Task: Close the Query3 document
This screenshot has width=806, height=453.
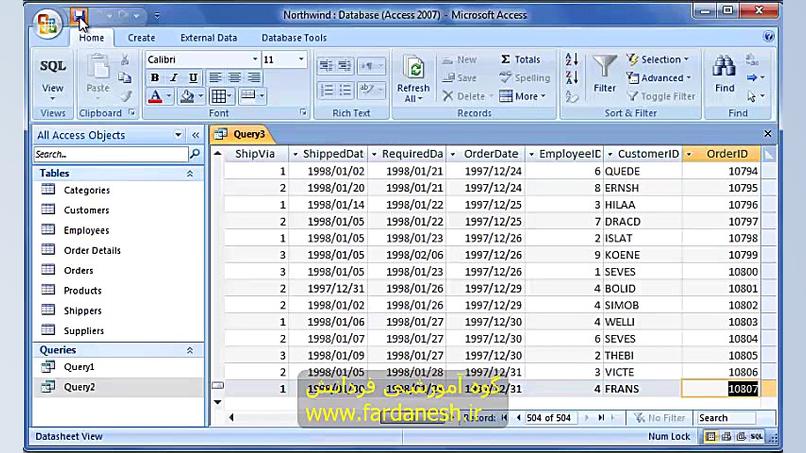Action: coord(767,134)
